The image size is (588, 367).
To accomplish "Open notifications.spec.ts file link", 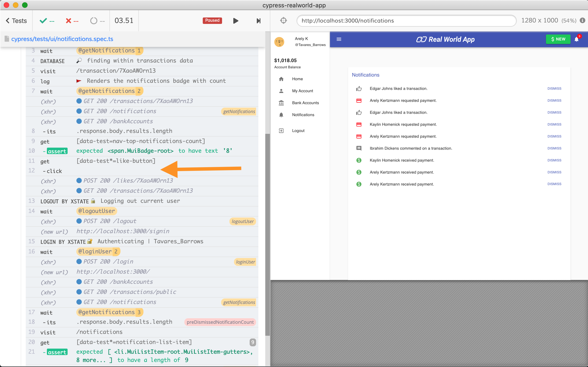I will pos(62,39).
